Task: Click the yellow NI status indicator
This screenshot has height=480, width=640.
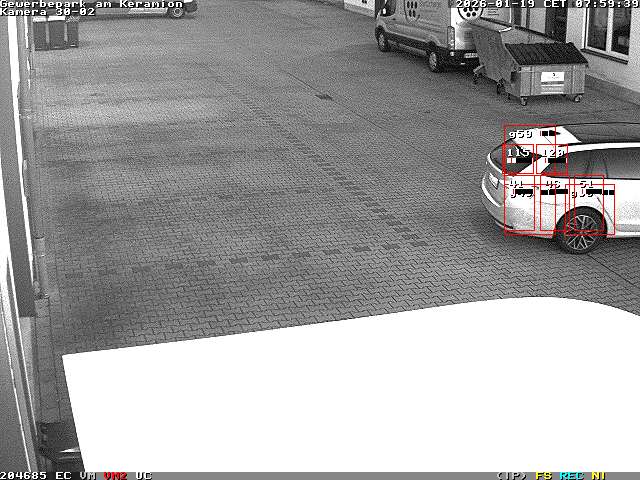Action: pos(598,475)
